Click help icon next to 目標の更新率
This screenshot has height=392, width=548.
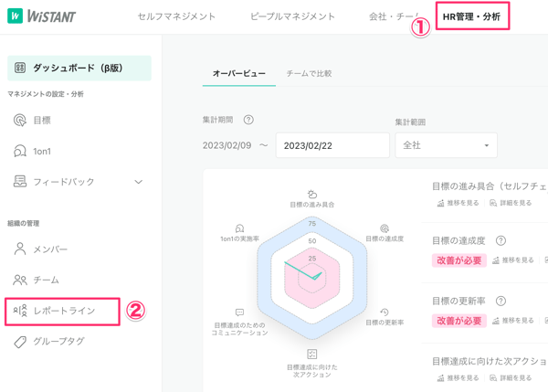point(501,301)
